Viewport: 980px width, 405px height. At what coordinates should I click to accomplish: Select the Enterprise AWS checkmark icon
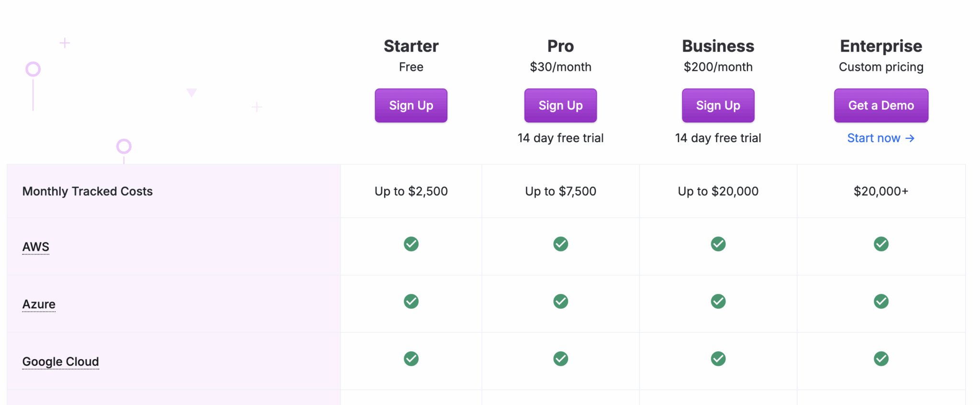(x=881, y=244)
